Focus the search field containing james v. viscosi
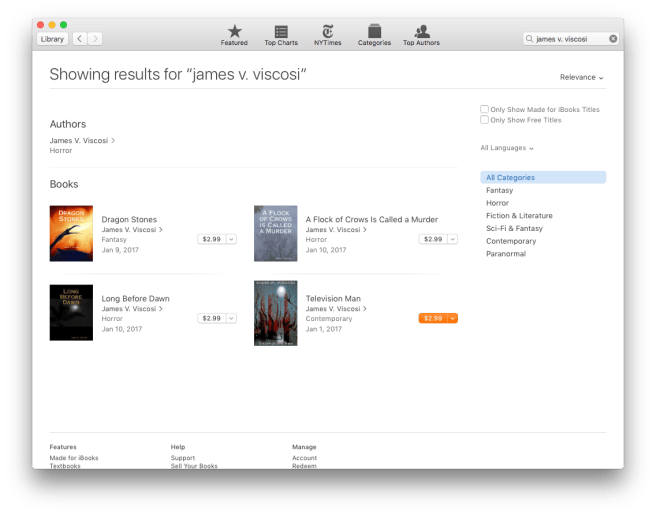 pos(571,39)
